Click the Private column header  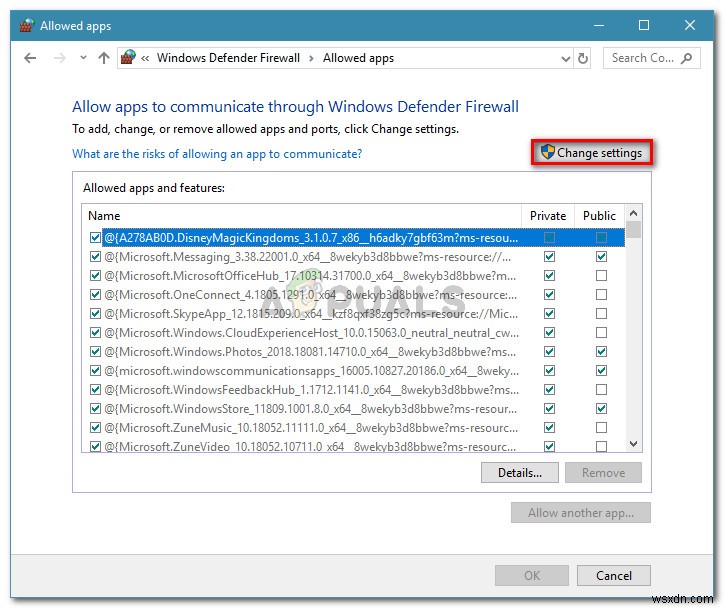[x=548, y=216]
